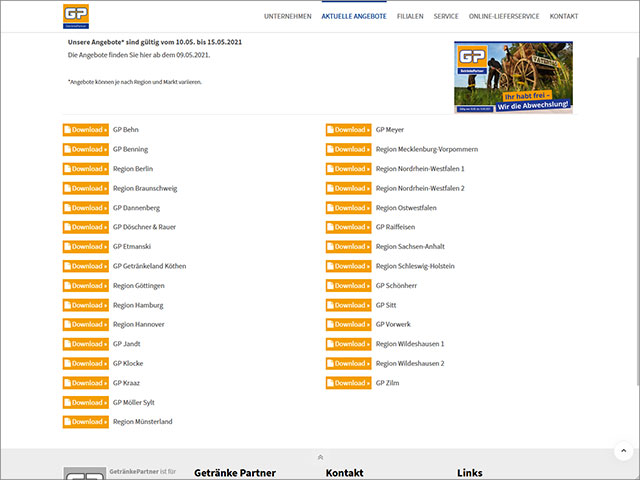Open Online-Lieferservice in the navigation
Viewport: 640px width, 480px height.
504,16
